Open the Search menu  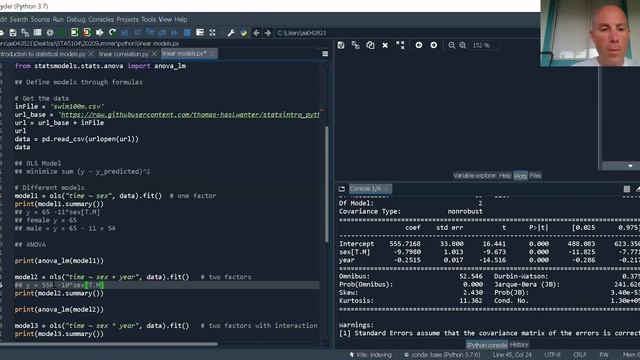[x=19, y=19]
